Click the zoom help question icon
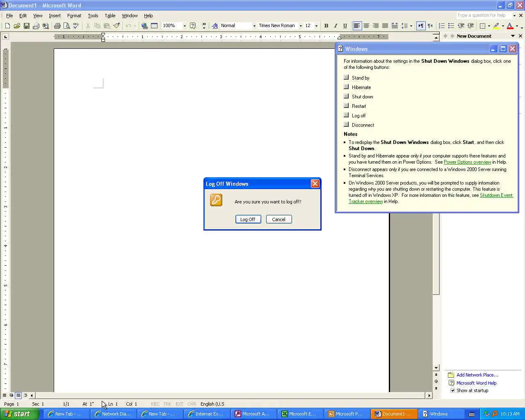525x420 pixels. coord(193,26)
